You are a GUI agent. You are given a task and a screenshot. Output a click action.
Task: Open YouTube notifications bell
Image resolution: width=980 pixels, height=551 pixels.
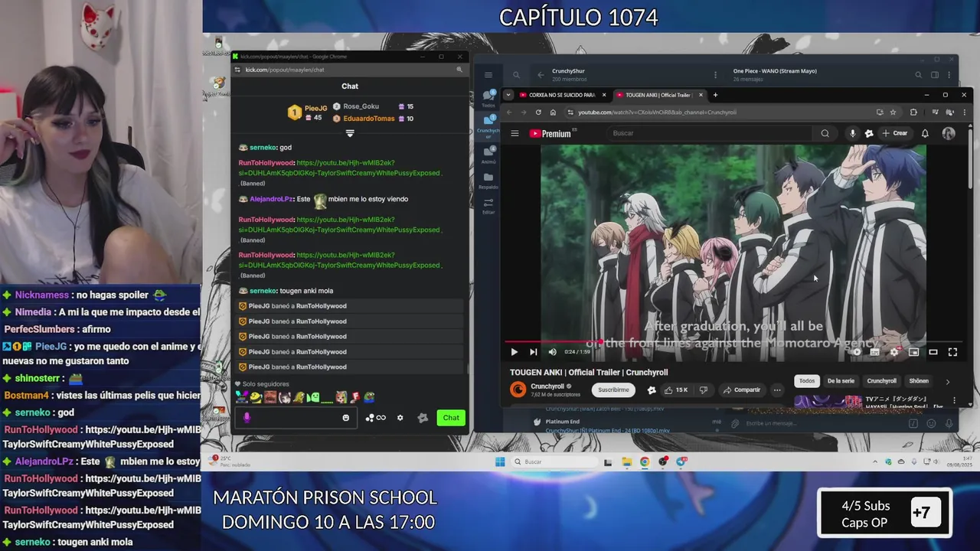tap(925, 133)
